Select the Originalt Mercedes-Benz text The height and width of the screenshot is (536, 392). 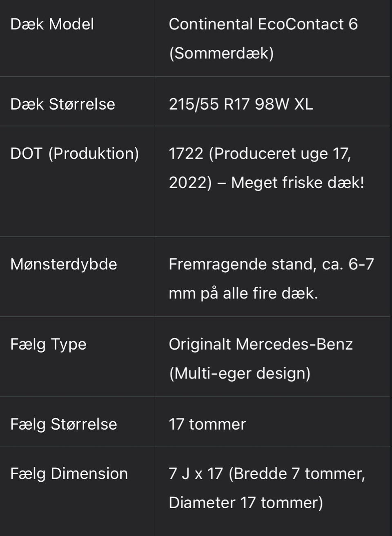(261, 344)
